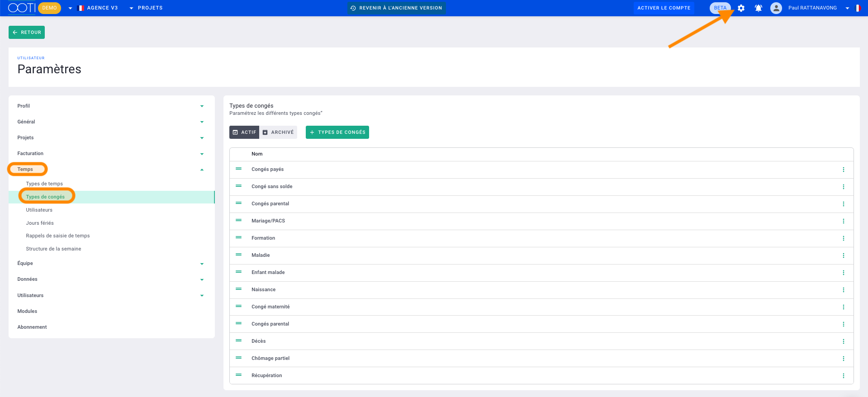Viewport: 868px width, 397px height.
Task: Open the three-dot menu for Récupération
Action: 844,376
